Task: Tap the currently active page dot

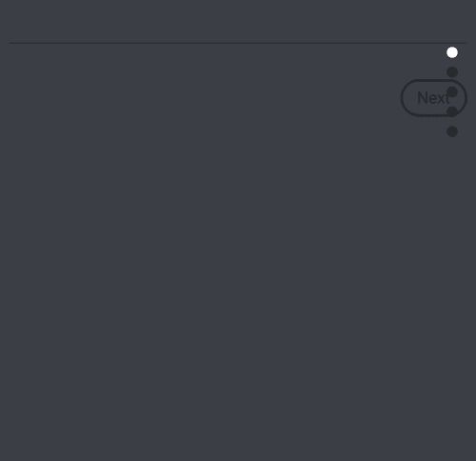Action: pos(452,52)
